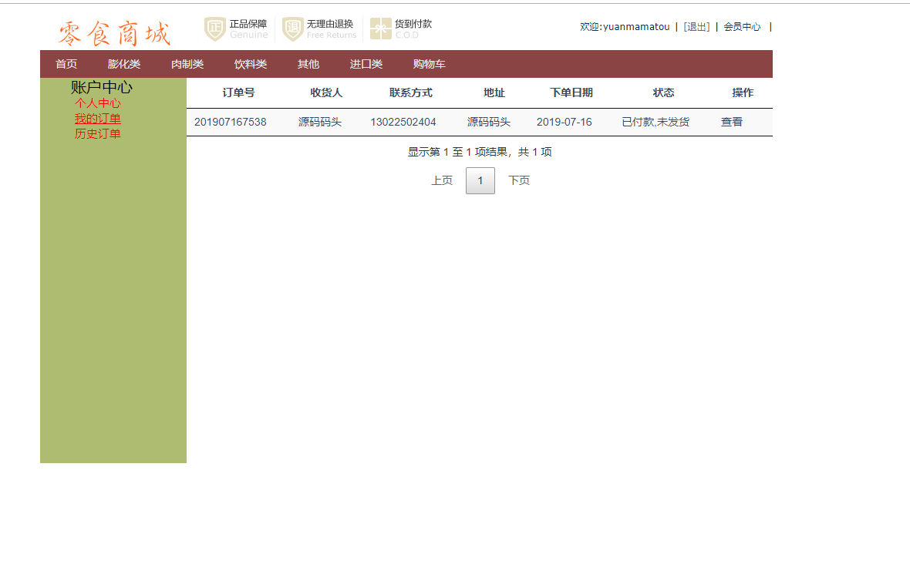Select page 1 in the pagination
This screenshot has width=910, height=588.
tap(480, 180)
